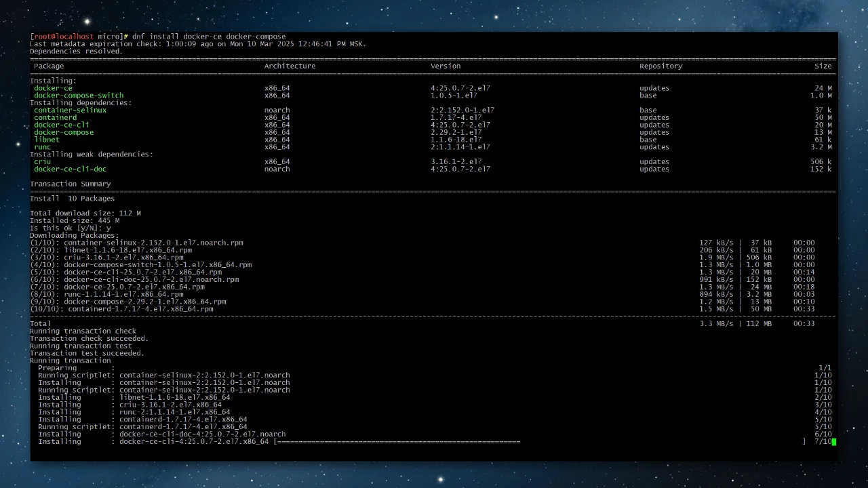Image resolution: width=868 pixels, height=488 pixels.
Task: Click the 'dnf install docker-ce docker-compose' command text
Action: click(209, 37)
